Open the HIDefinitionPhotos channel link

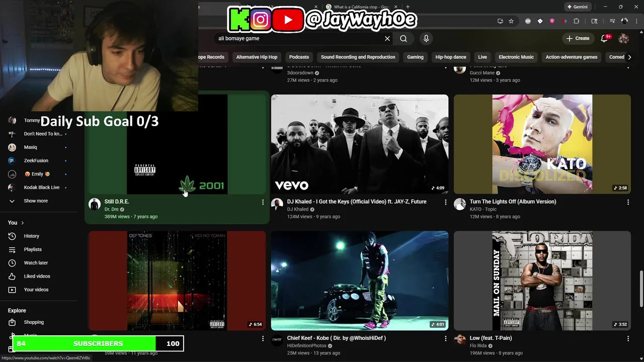[x=307, y=346]
